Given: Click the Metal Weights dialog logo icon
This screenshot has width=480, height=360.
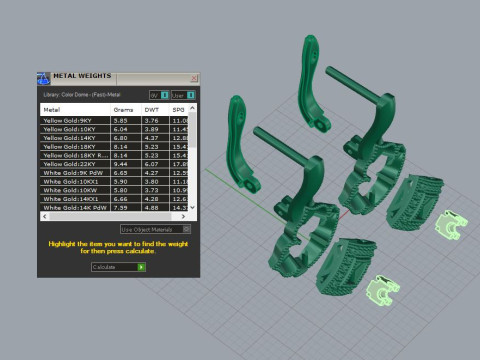Looking at the screenshot, I should pos(43,79).
